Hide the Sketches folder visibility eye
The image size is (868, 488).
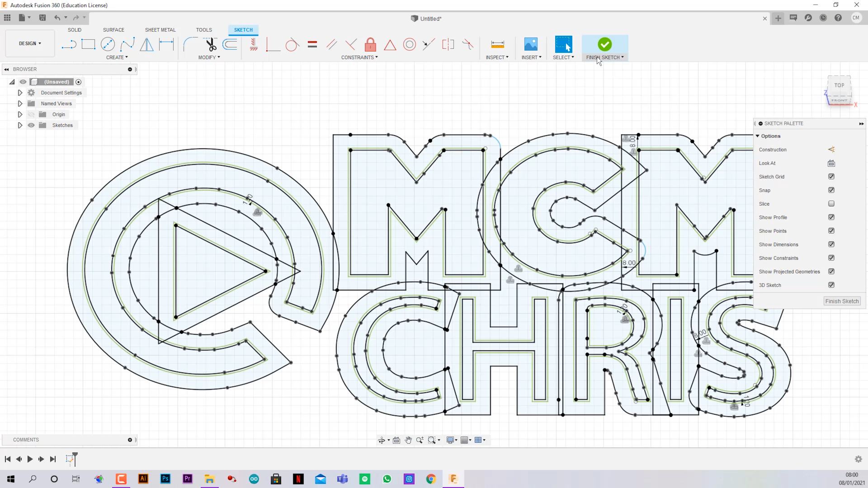(x=31, y=125)
